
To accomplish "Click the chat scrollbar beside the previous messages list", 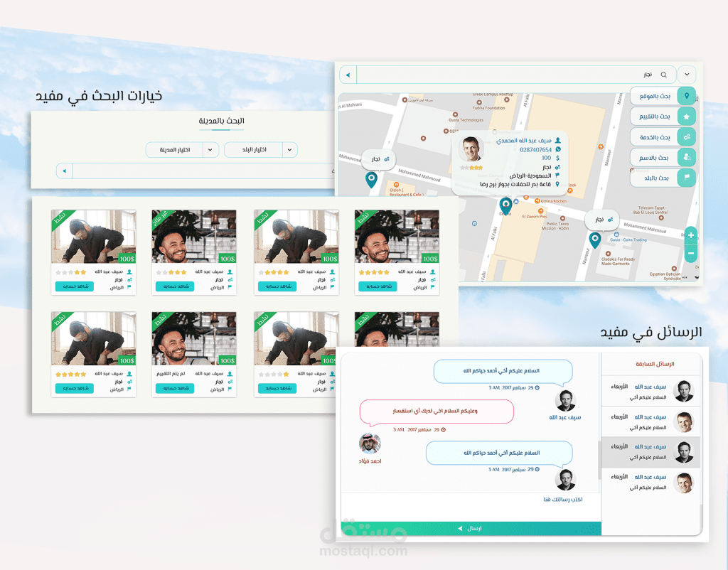I will coord(599,460).
